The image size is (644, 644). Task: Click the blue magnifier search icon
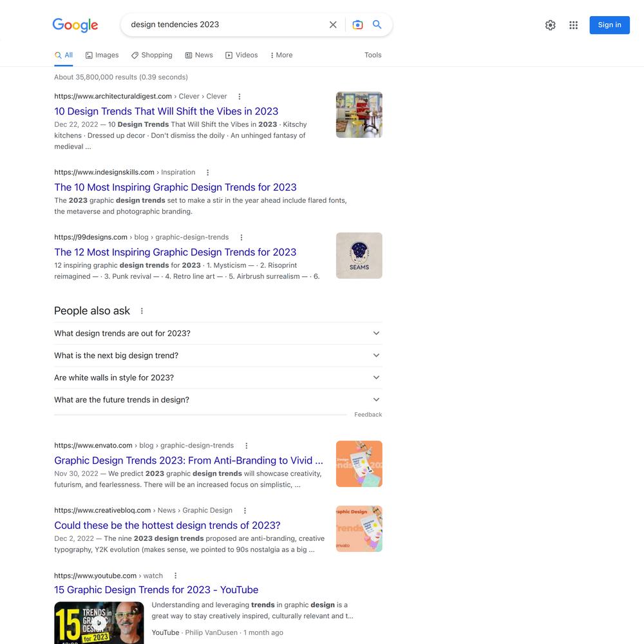click(377, 24)
